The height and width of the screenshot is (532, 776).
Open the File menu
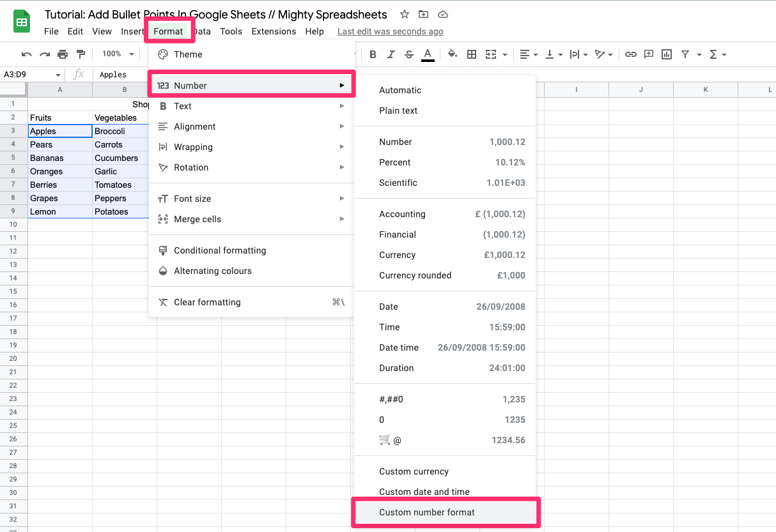51,31
